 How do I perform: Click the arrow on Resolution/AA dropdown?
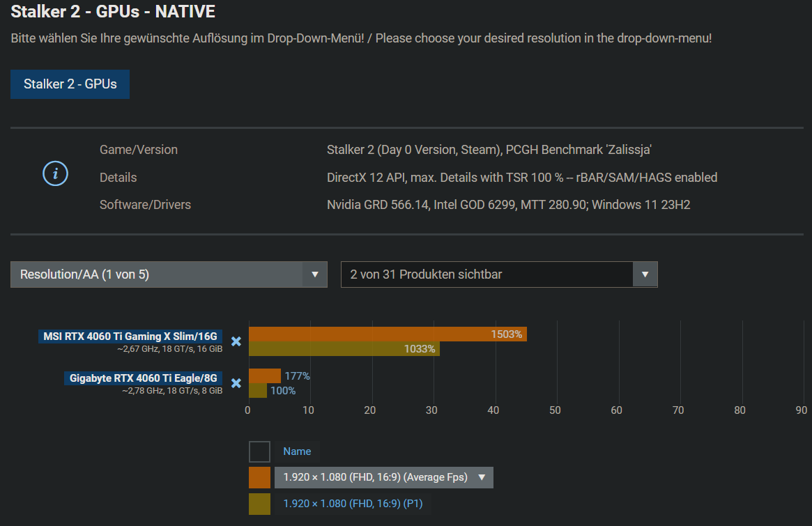pyautogui.click(x=314, y=274)
